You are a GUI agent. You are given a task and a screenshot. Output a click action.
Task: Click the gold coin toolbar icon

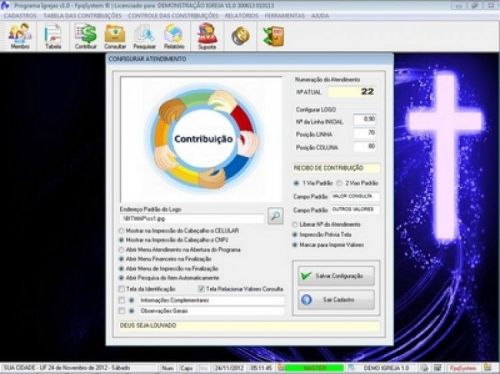pos(241,36)
